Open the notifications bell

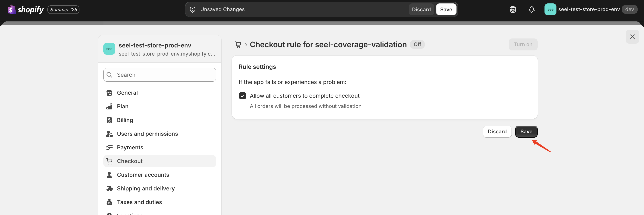click(531, 10)
